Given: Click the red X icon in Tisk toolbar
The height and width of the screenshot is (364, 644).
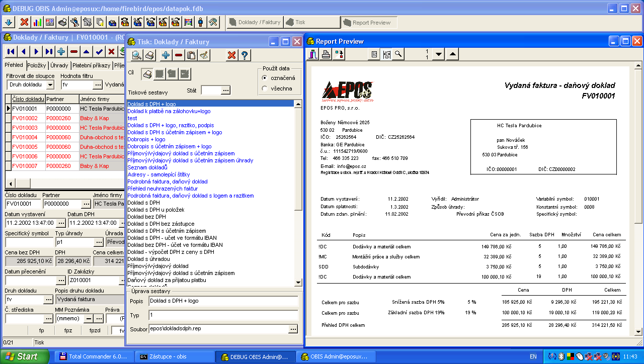Looking at the screenshot, I should pyautogui.click(x=231, y=55).
